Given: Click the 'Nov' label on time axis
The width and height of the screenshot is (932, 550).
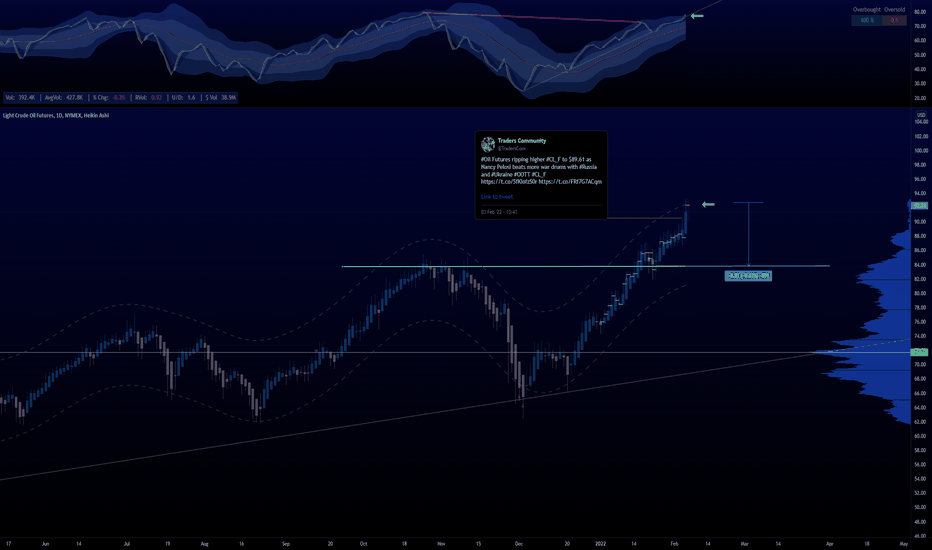Looking at the screenshot, I should point(441,543).
